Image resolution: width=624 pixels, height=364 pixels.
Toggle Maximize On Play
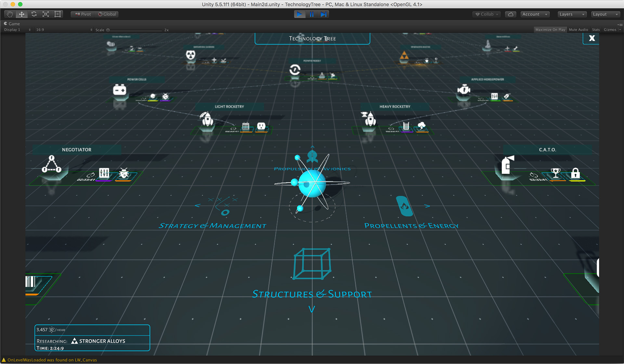550,30
